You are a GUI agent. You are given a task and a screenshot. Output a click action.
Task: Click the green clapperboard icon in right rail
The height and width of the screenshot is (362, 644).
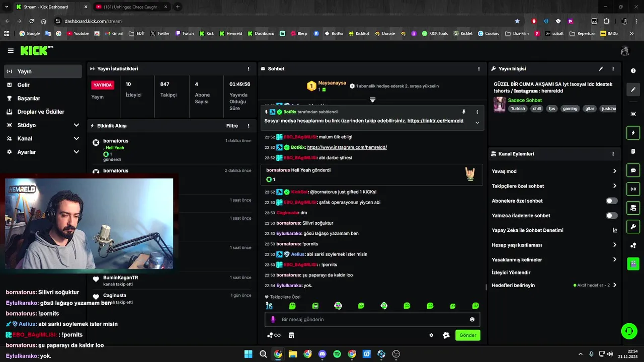pos(633,263)
